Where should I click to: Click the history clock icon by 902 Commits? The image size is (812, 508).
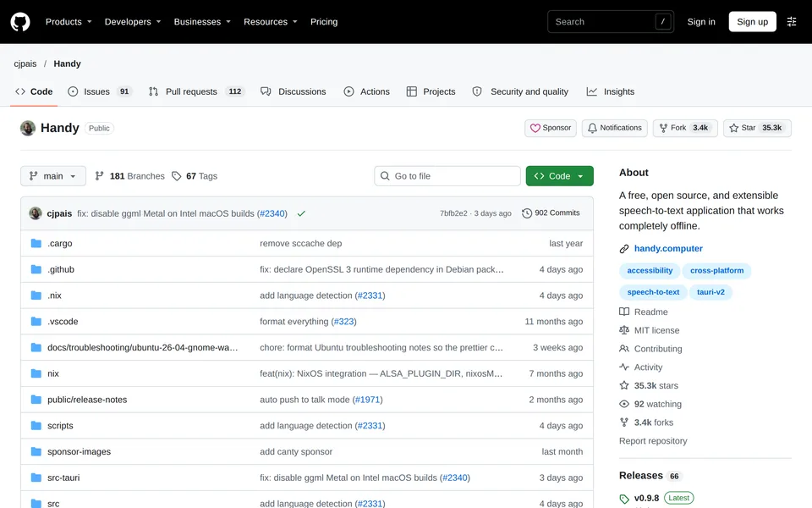pyautogui.click(x=527, y=213)
